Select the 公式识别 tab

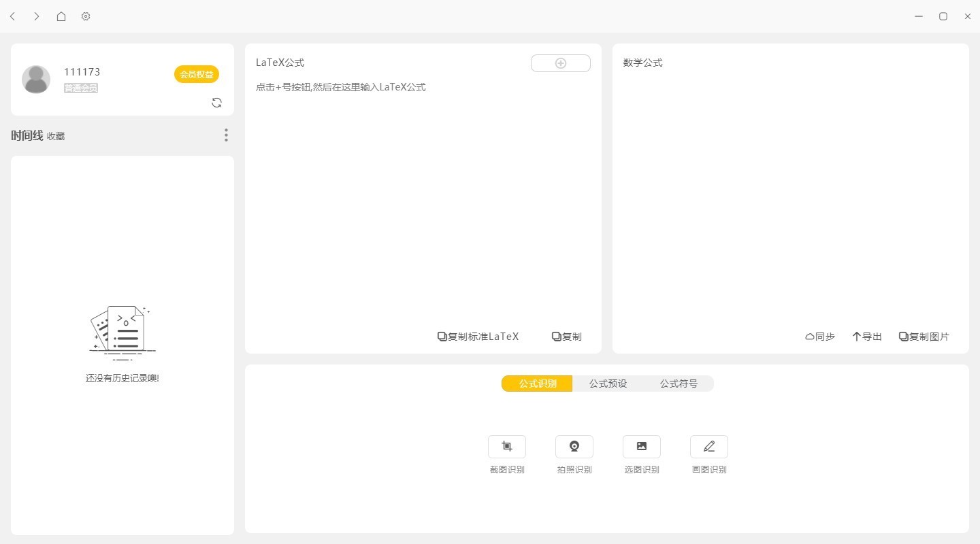pos(537,384)
